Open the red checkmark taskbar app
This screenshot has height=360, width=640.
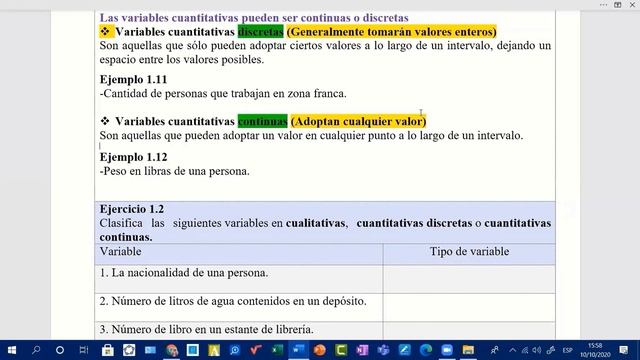pyautogui.click(x=256, y=350)
